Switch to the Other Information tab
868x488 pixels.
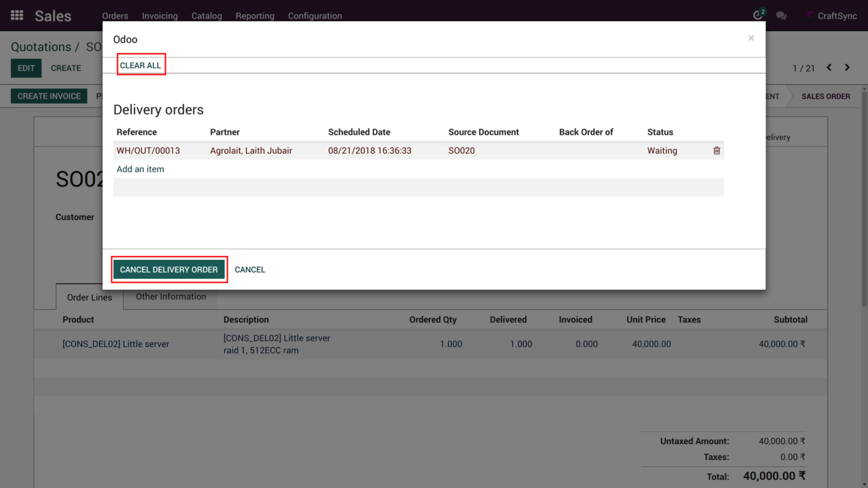[x=171, y=297]
